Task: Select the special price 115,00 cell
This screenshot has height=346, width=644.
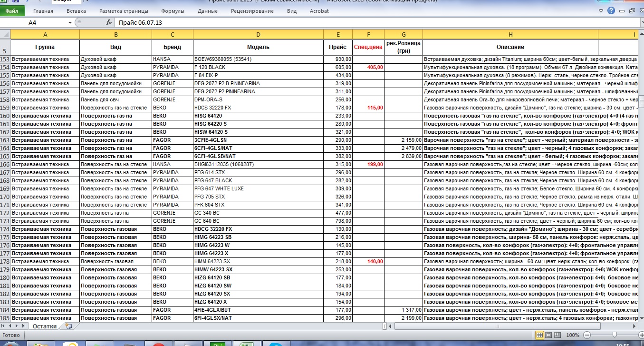Action: (368, 108)
